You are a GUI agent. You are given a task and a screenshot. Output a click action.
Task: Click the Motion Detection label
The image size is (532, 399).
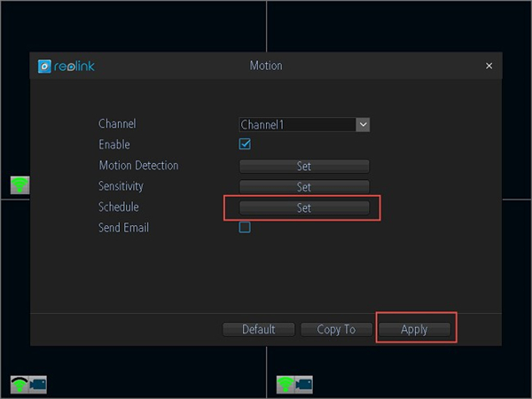point(138,165)
